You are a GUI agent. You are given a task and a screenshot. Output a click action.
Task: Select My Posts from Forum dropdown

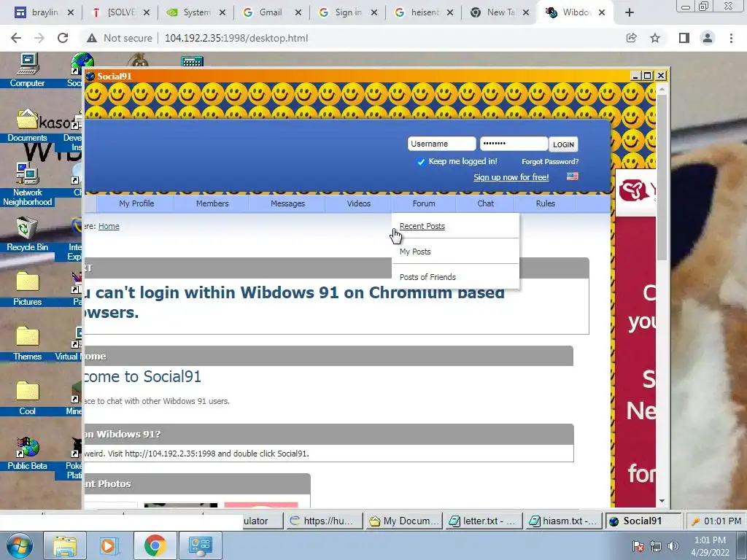pyautogui.click(x=415, y=252)
